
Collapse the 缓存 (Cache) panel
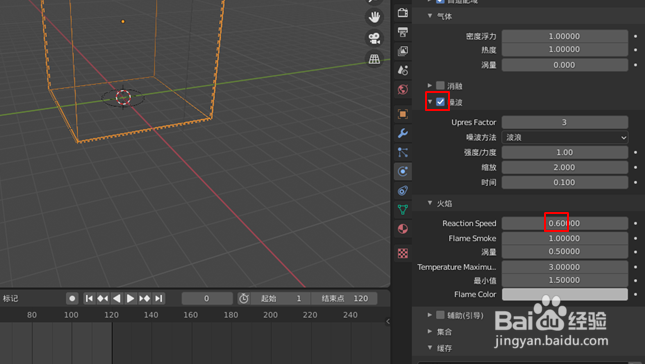(x=430, y=348)
